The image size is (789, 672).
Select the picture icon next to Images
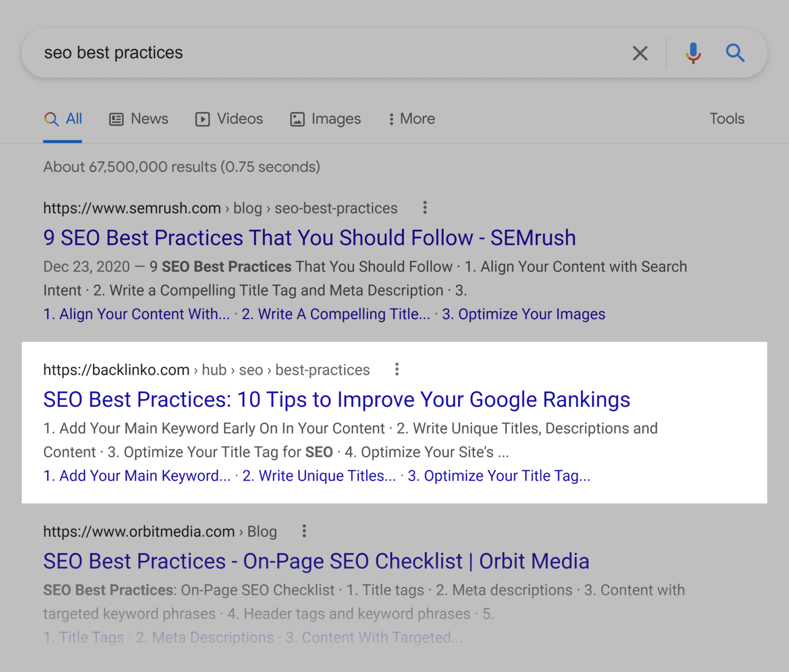coord(296,118)
